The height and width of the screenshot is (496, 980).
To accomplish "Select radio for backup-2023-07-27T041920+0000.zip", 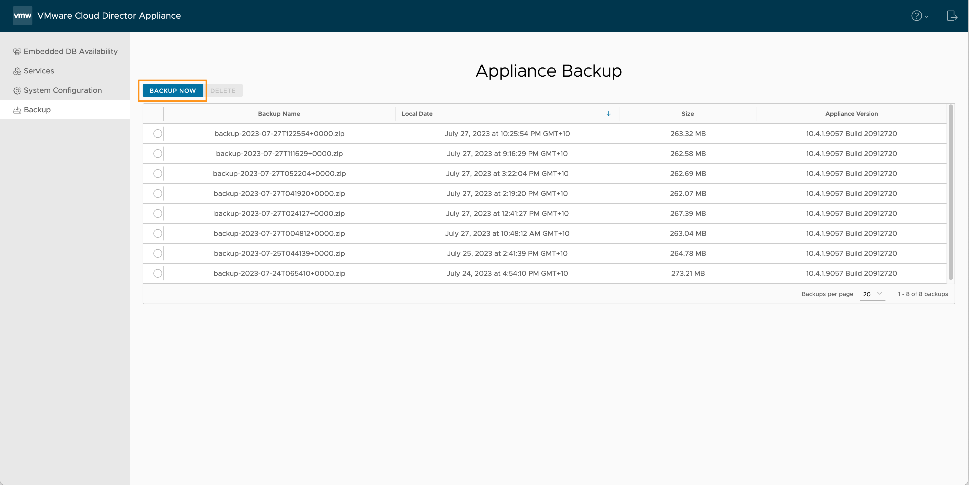I will click(x=157, y=193).
